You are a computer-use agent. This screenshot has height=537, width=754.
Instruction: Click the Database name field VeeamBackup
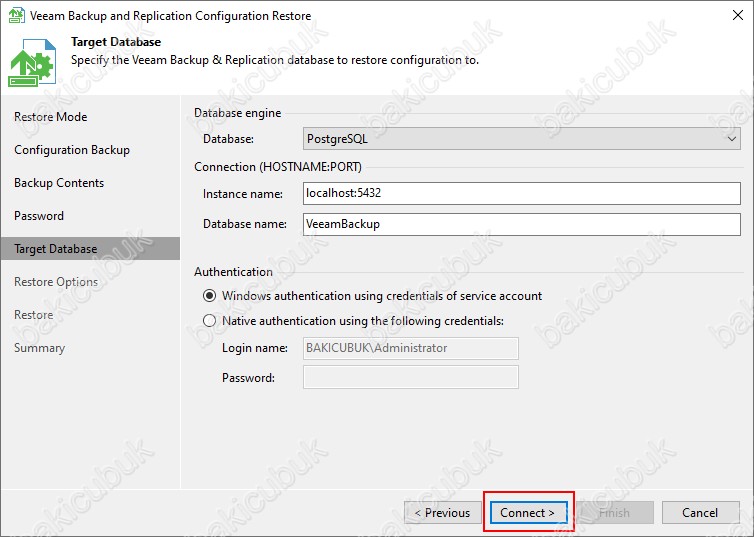[522, 224]
